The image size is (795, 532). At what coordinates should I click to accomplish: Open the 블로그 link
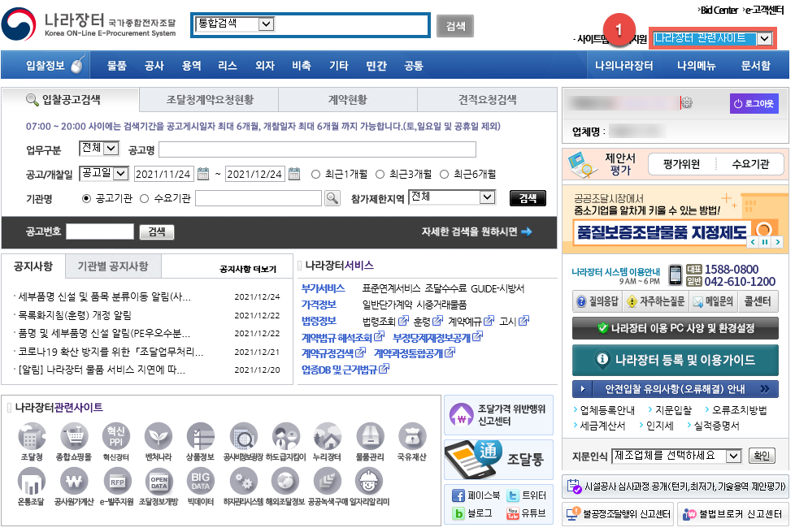click(x=472, y=513)
